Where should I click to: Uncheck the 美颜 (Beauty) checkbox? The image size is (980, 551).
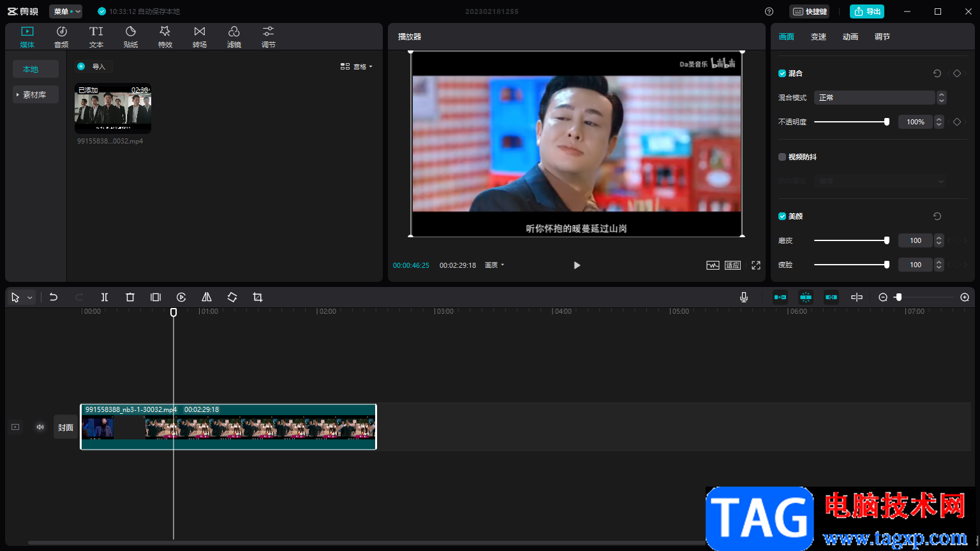pos(782,216)
